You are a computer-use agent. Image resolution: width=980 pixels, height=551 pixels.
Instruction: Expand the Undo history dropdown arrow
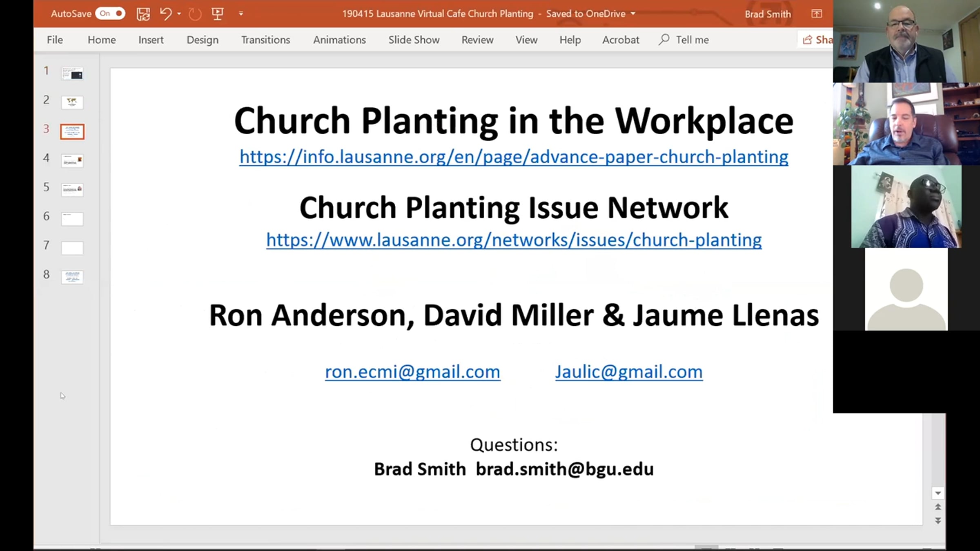tap(179, 14)
